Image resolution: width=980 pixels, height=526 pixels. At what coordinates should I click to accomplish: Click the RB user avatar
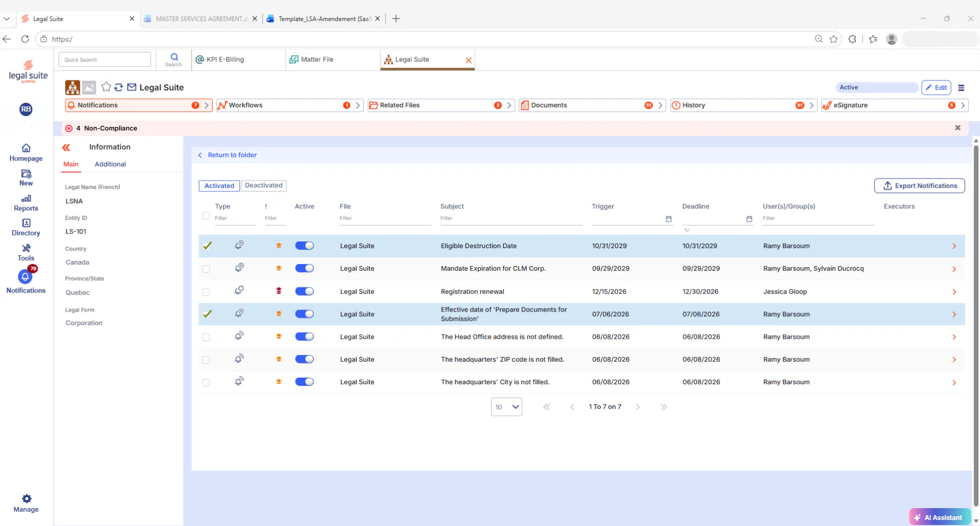coord(26,109)
